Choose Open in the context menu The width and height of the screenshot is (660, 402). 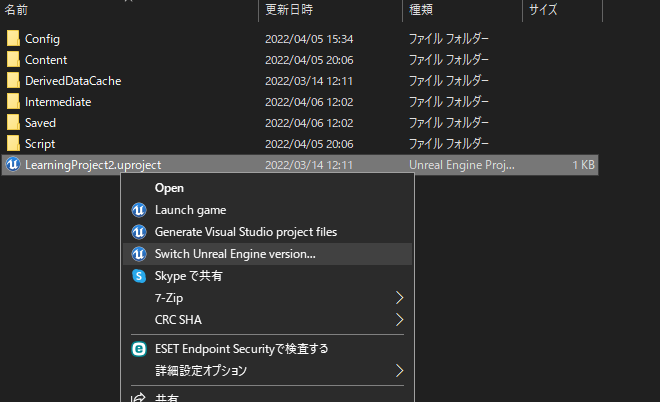[x=267, y=188]
